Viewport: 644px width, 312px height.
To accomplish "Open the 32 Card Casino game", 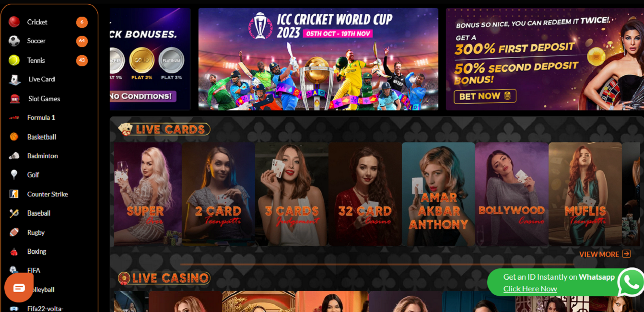I will coord(365,194).
